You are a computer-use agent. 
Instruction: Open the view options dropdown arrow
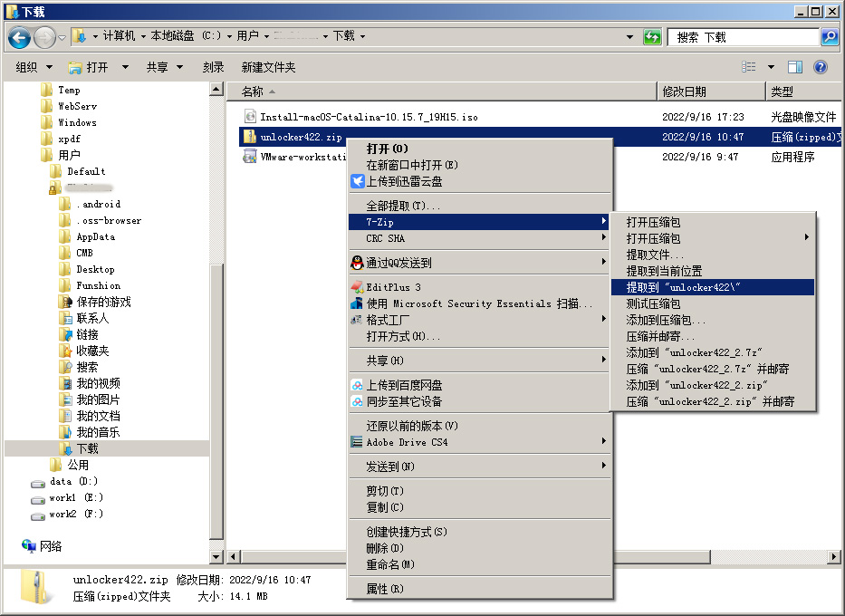pyautogui.click(x=771, y=67)
